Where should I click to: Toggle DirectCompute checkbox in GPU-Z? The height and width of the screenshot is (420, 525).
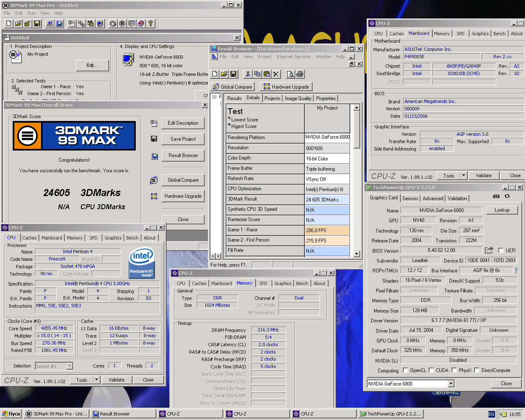[477, 370]
